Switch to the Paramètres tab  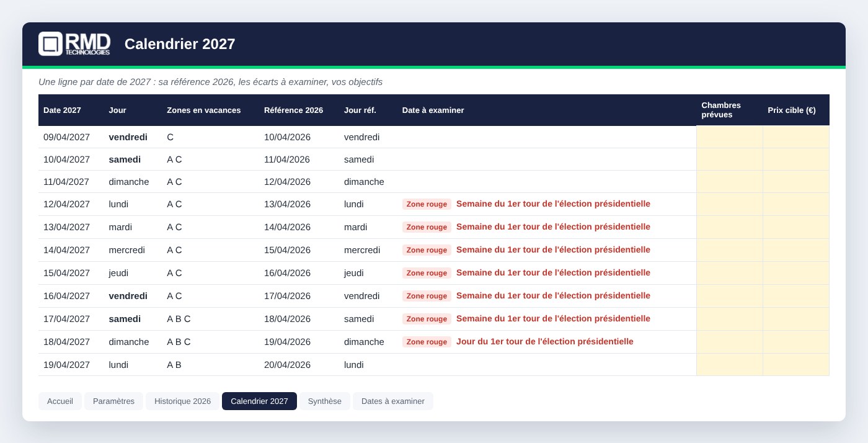pyautogui.click(x=113, y=401)
